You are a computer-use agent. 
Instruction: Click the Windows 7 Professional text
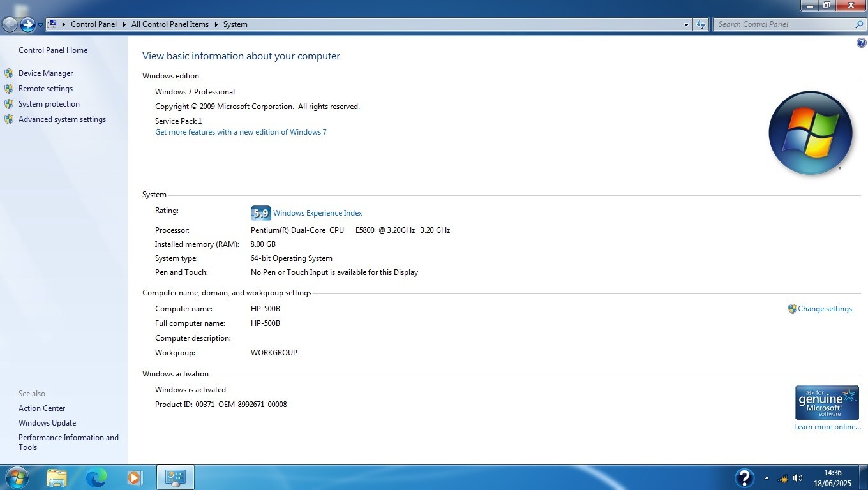[x=195, y=92]
